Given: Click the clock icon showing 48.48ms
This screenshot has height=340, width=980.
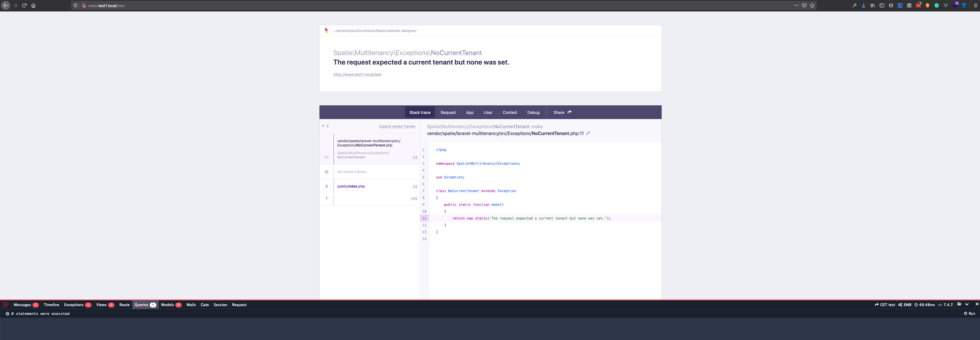Looking at the screenshot, I should [x=917, y=305].
